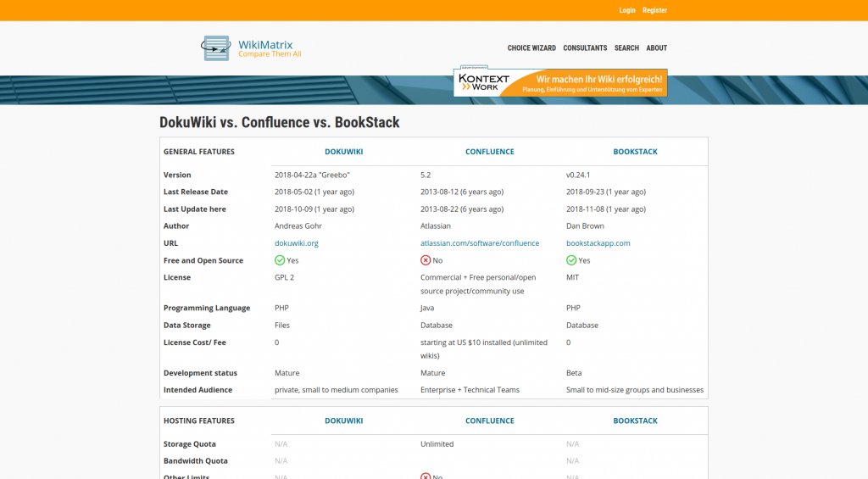This screenshot has height=479, width=868.
Task: Click the General Features section heading
Action: pos(198,152)
